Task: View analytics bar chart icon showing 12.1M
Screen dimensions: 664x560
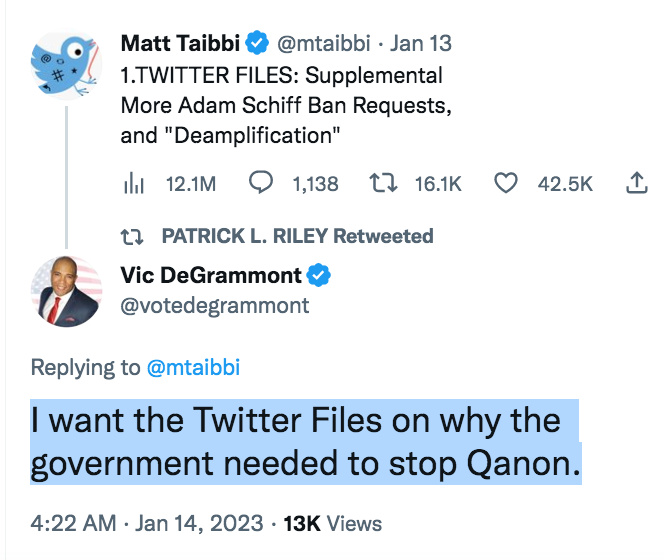Action: (x=134, y=183)
